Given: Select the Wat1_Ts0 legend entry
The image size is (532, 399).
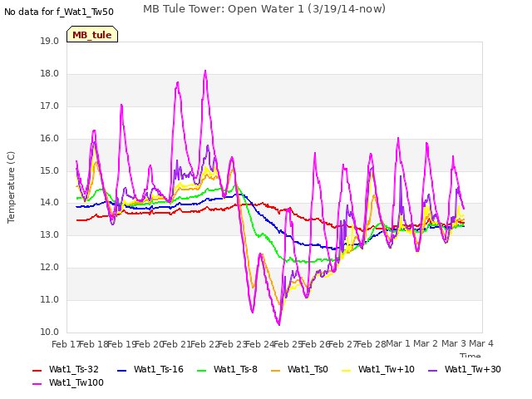Looking at the screenshot, I should tap(299, 369).
